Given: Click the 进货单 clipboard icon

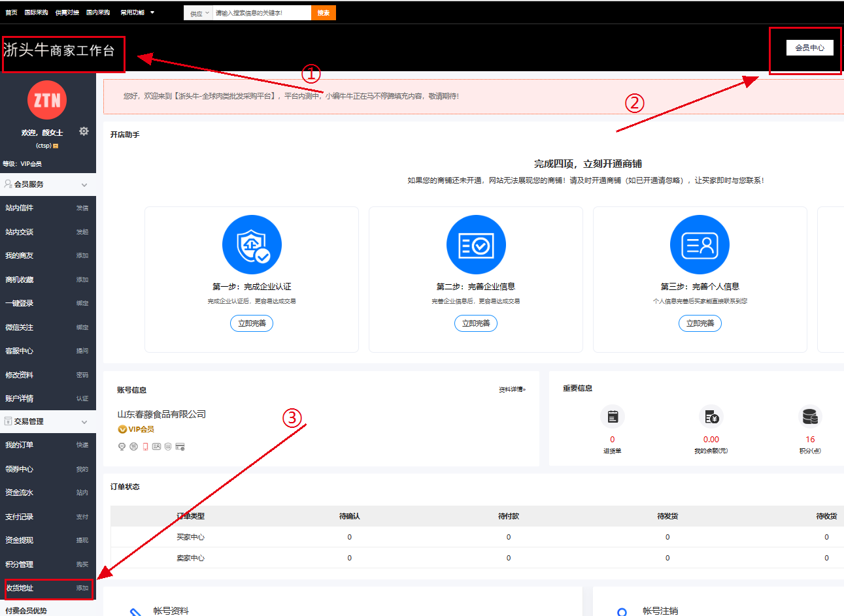Looking at the screenshot, I should [x=613, y=417].
